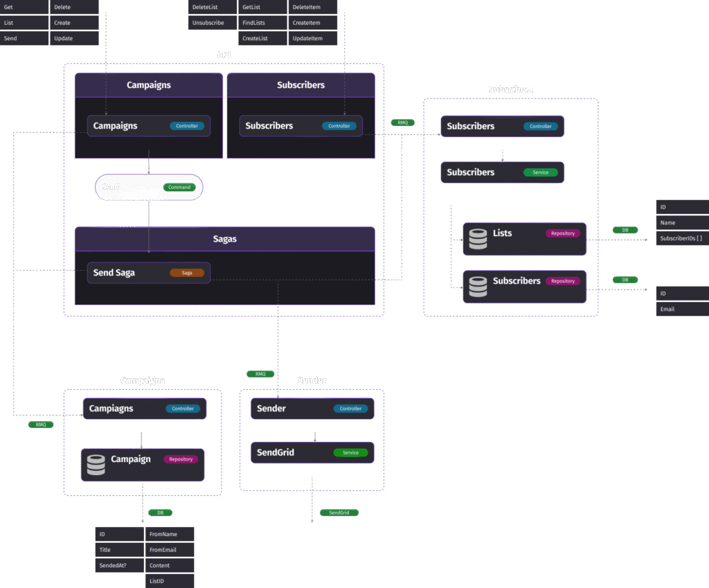Screen dimensions: 709x588
Task: Click the database icon beside Subscribers repository
Action: 478,286
